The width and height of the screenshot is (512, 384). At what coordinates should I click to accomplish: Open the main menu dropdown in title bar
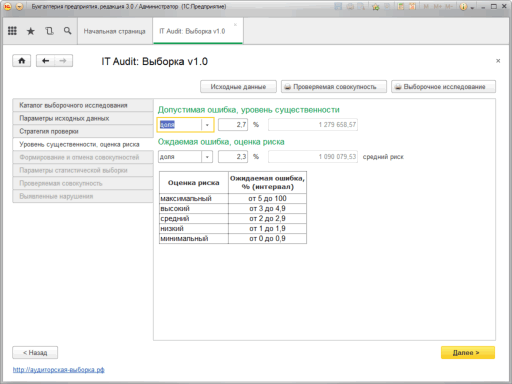(19, 6)
